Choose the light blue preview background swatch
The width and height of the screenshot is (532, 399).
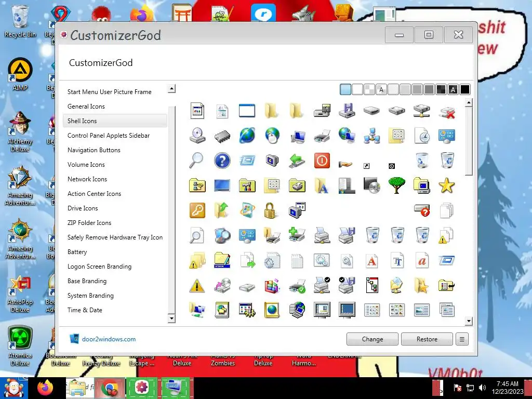345,89
